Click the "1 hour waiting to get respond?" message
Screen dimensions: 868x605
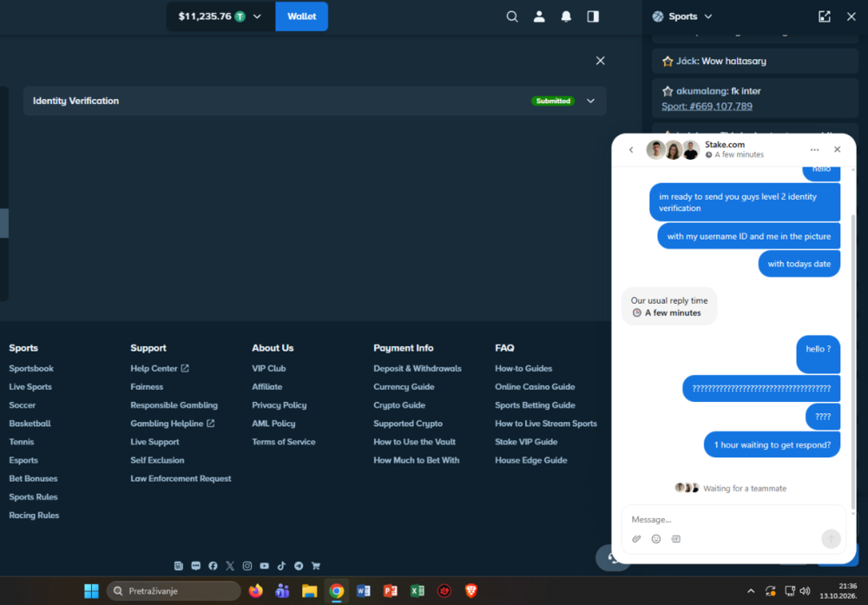pos(772,444)
